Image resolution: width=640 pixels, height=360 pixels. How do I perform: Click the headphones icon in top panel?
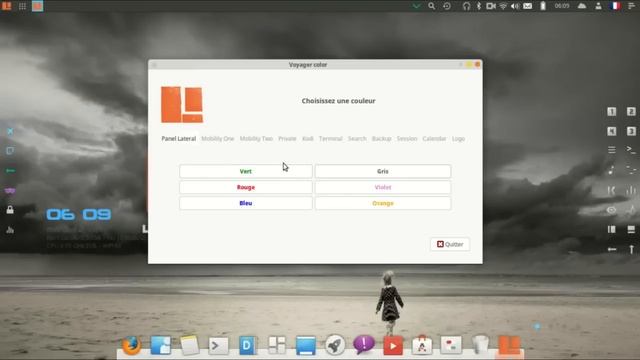[467, 6]
